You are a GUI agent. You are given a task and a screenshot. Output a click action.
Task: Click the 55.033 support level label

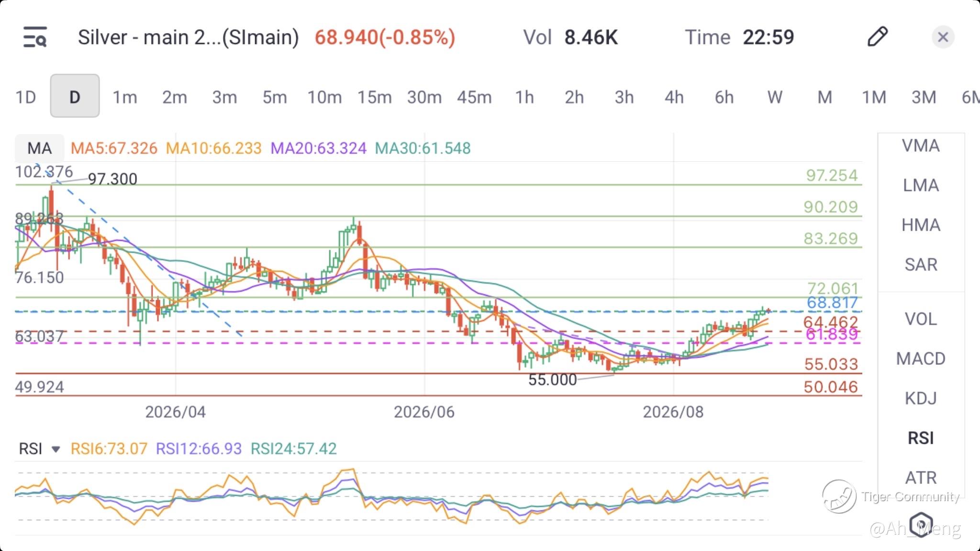click(831, 364)
